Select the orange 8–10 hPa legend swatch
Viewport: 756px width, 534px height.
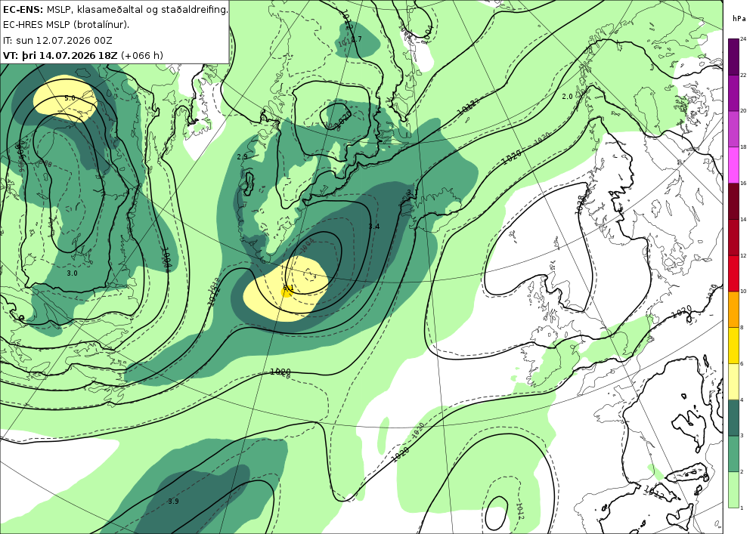point(733,309)
